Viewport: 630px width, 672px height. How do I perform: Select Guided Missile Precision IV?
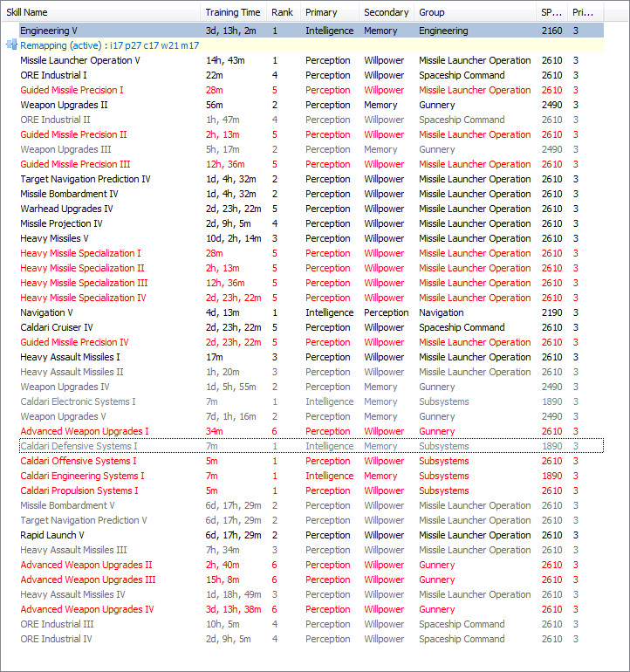point(312,342)
